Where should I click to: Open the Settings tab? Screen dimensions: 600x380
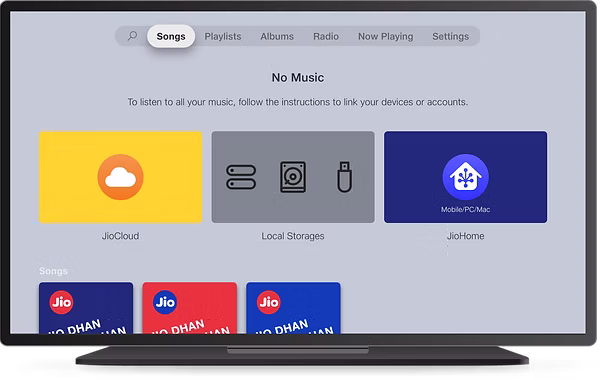tap(450, 36)
